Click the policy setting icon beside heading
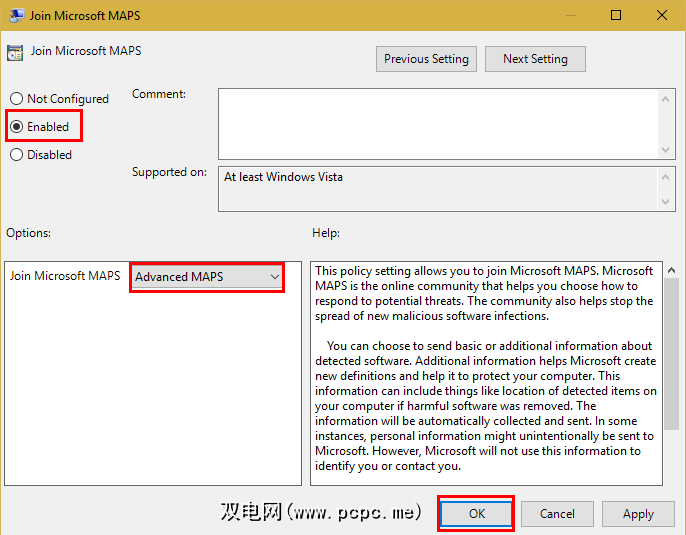Screen dimensions: 686x535 [x=15, y=52]
